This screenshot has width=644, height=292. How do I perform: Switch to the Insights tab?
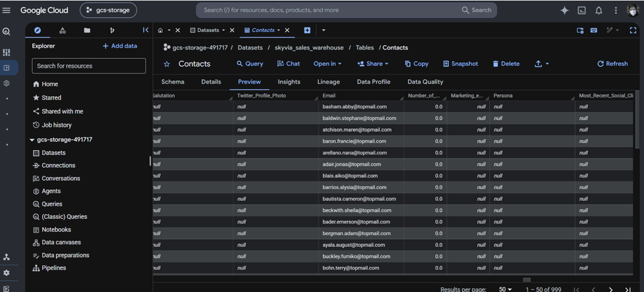point(289,82)
